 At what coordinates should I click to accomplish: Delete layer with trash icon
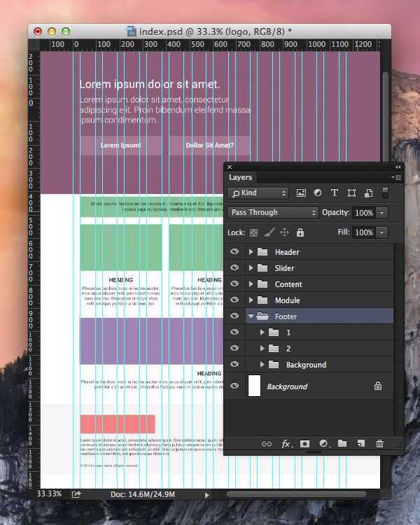tap(379, 444)
